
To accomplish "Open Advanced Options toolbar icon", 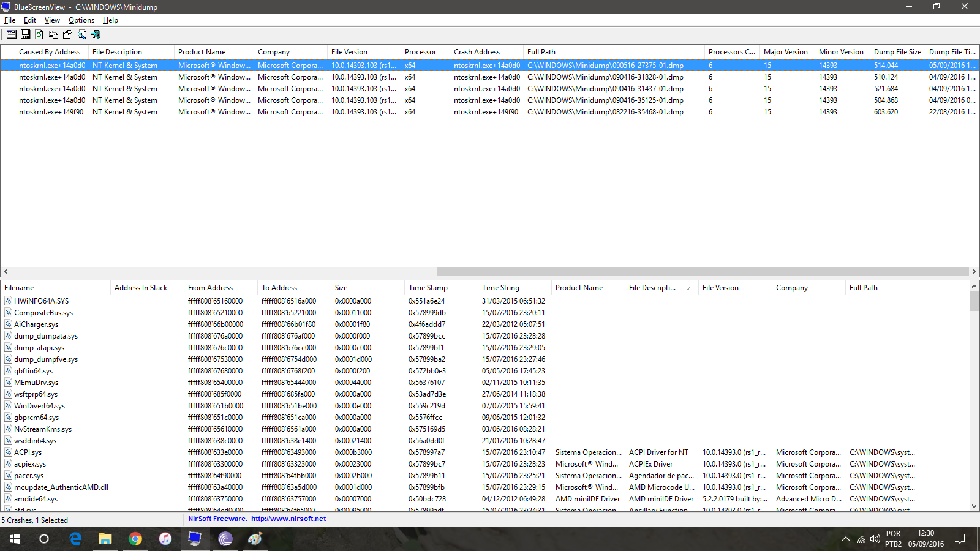I will coord(12,34).
